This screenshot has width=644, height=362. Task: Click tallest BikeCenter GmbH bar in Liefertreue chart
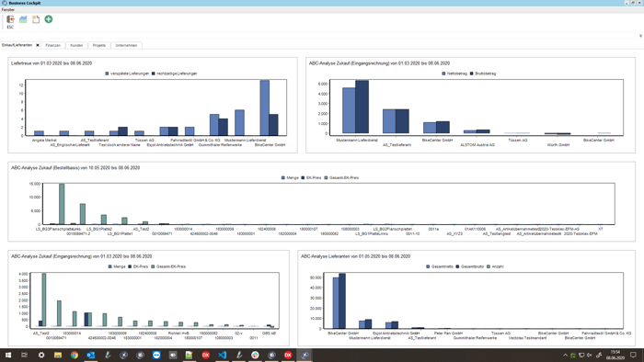tap(265, 107)
